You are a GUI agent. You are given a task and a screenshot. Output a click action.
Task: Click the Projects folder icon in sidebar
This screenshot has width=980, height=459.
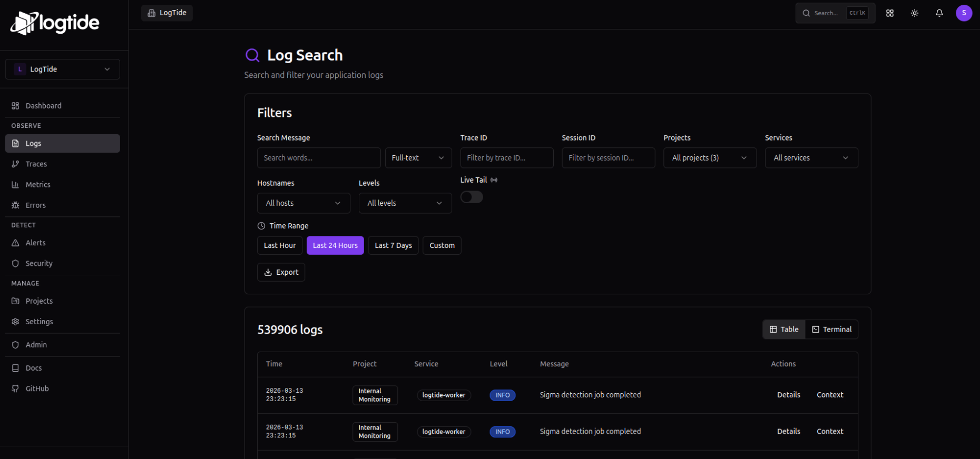point(15,301)
